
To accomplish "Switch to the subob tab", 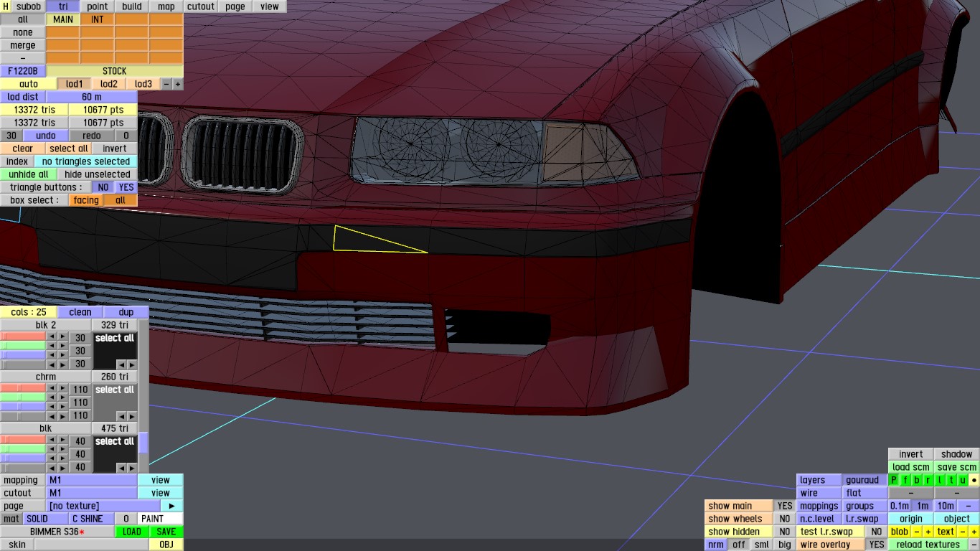I will 29,6.
